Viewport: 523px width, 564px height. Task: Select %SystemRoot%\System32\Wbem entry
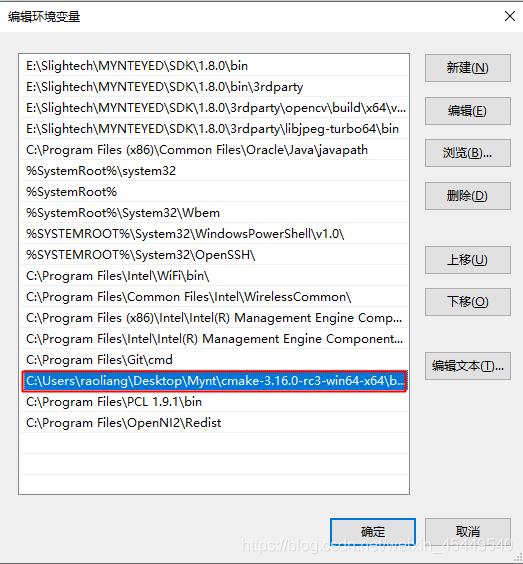pyautogui.click(x=214, y=213)
